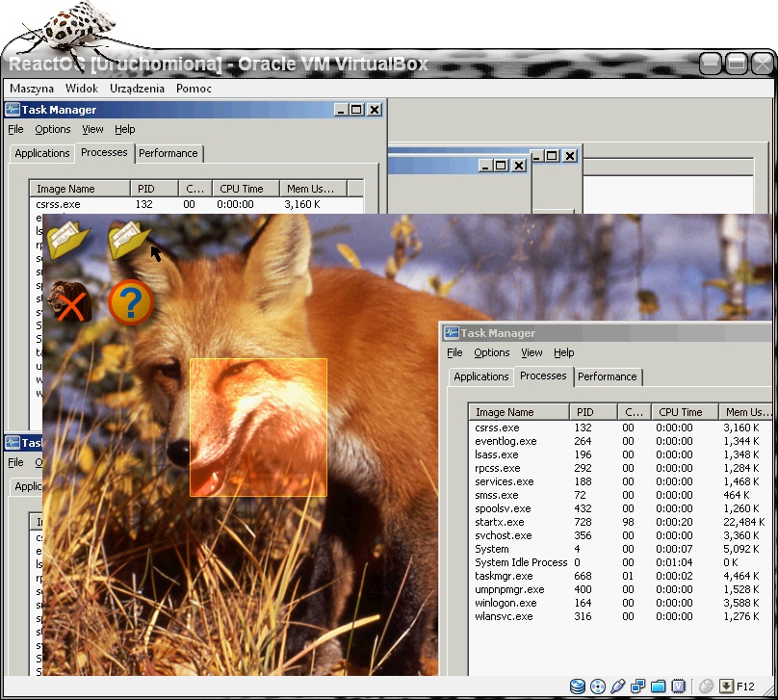The width and height of the screenshot is (778, 700).
Task: Open Options menu in lower-right Task Manager
Action: [492, 352]
